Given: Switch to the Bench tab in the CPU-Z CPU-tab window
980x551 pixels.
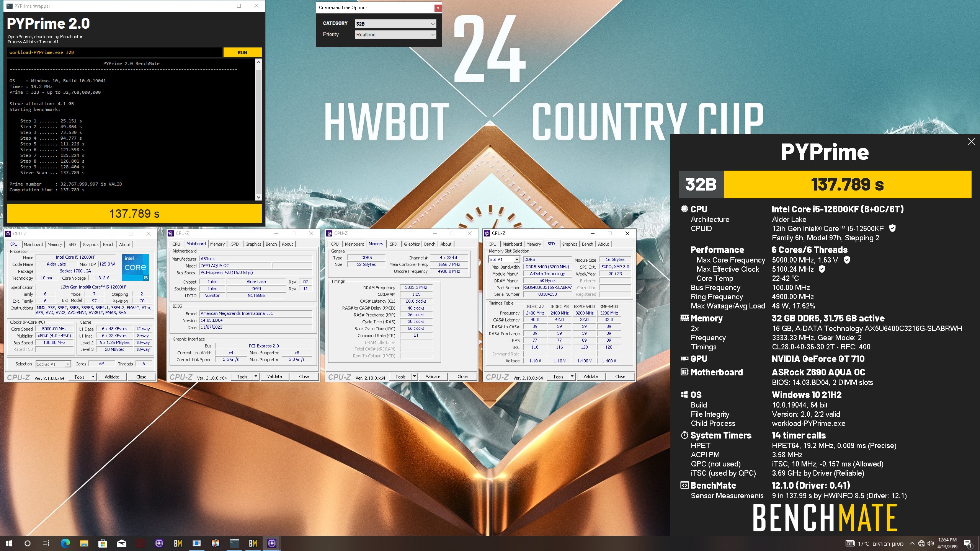Looking at the screenshot, I should [x=109, y=245].
